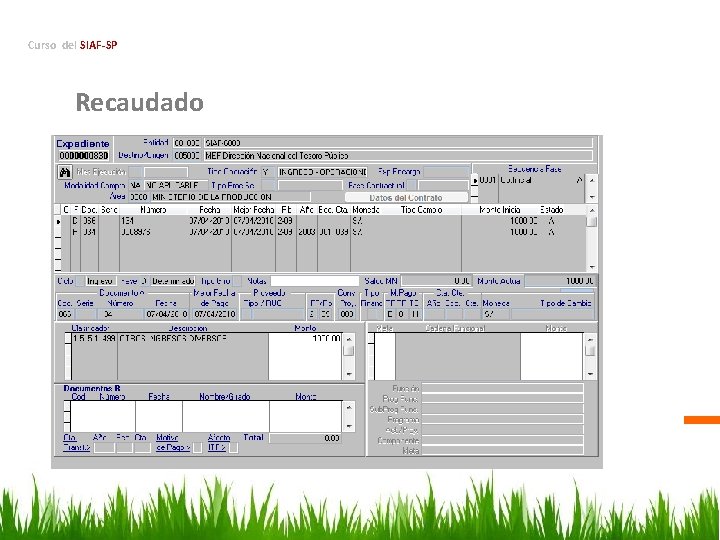Viewport: 720px width, 540px height.
Task: Click the Cta. Transf. link
Action: tap(76, 443)
